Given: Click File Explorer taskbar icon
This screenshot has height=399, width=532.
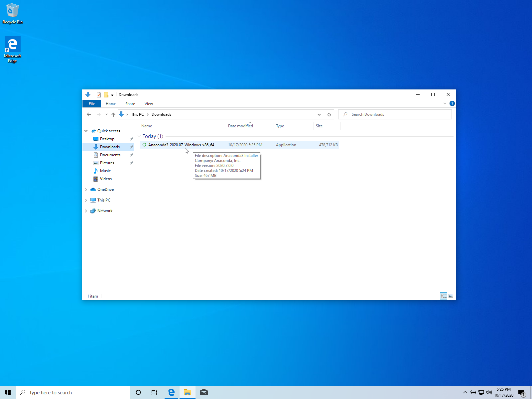Looking at the screenshot, I should (188, 392).
